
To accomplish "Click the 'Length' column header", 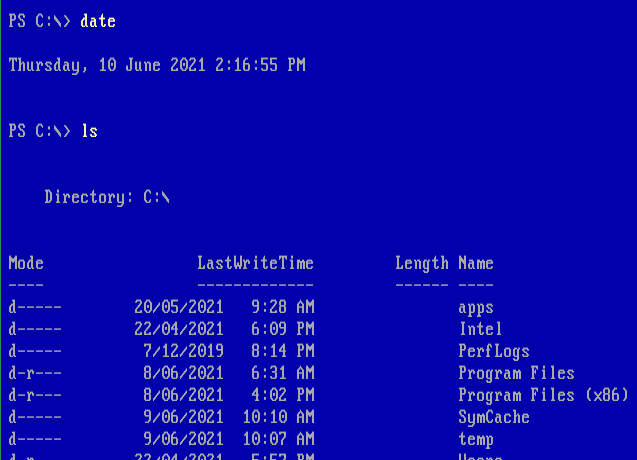I will (x=422, y=264).
